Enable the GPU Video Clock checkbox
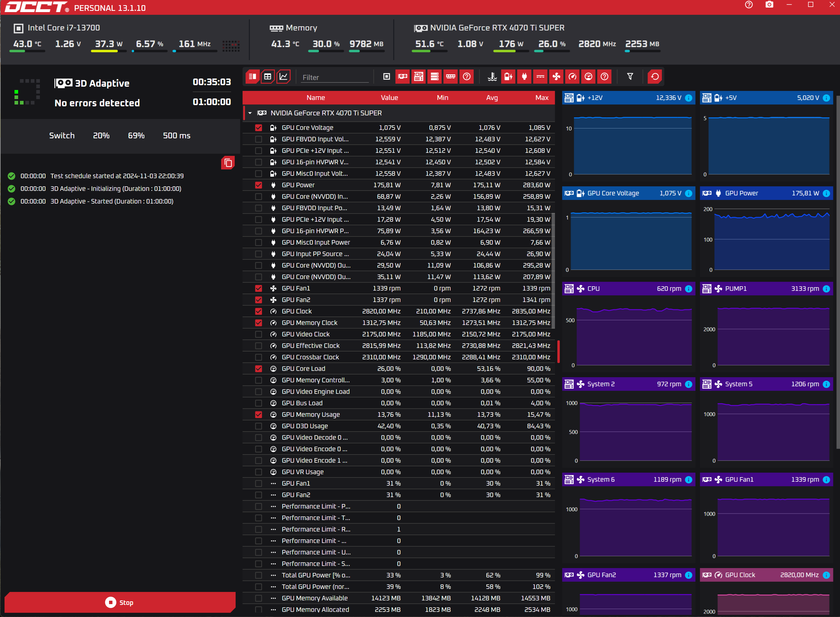This screenshot has height=617, width=840. [259, 334]
